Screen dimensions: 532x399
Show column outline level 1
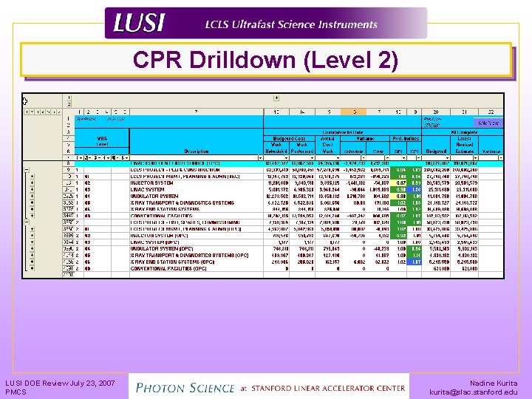coord(69,98)
